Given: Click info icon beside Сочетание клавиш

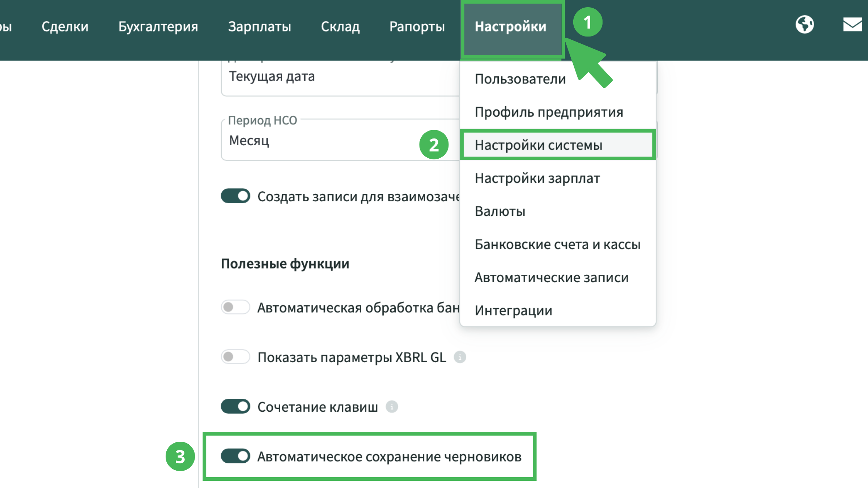Looking at the screenshot, I should pos(392,407).
